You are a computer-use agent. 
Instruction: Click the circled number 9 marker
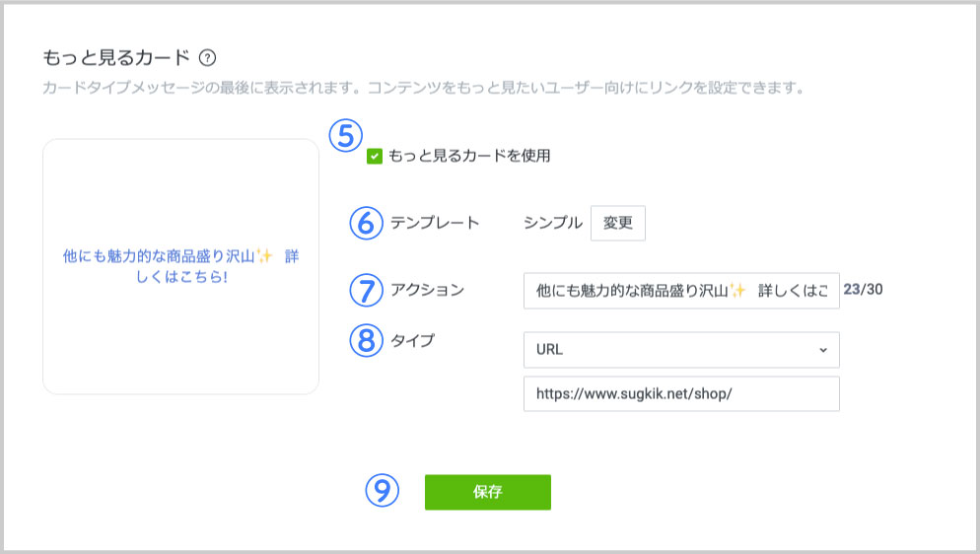(381, 491)
